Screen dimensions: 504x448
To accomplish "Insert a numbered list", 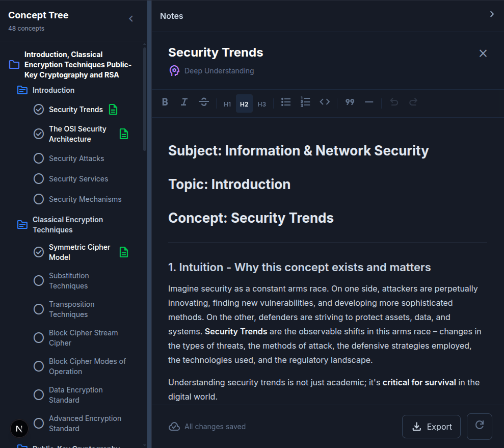I will [305, 102].
